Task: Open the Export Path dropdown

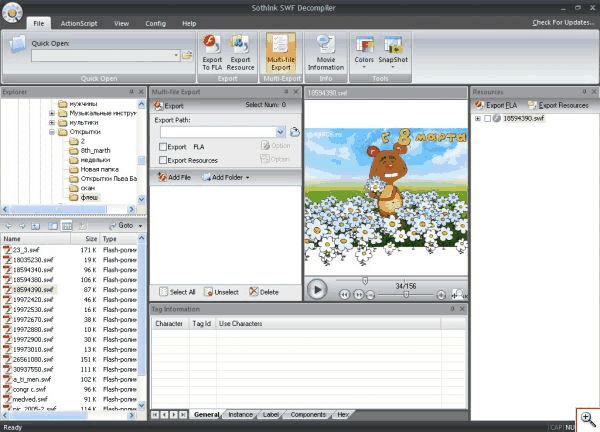Action: (280, 132)
